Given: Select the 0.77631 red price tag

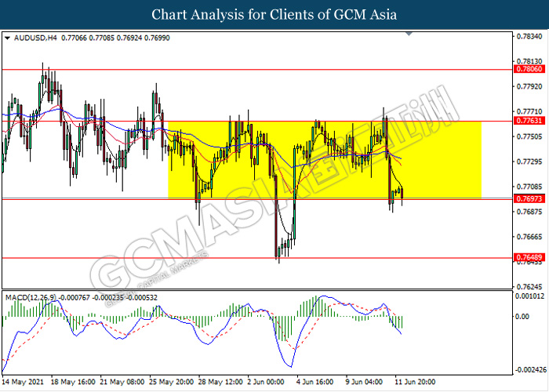Looking at the screenshot, I should click(529, 121).
